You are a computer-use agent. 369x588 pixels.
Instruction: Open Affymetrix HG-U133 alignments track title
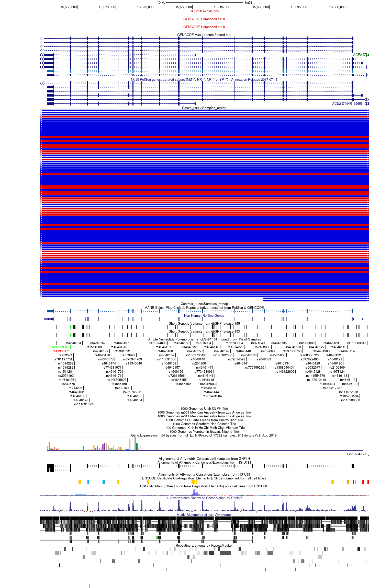click(204, 462)
